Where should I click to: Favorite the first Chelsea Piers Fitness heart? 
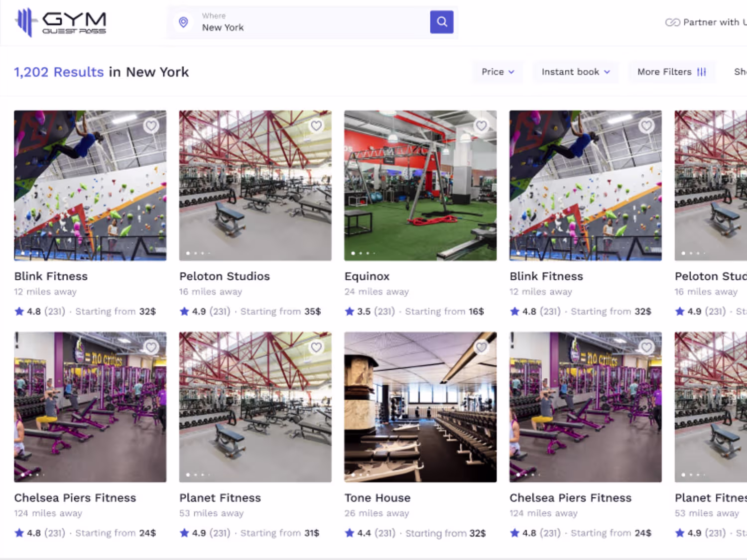tap(151, 347)
